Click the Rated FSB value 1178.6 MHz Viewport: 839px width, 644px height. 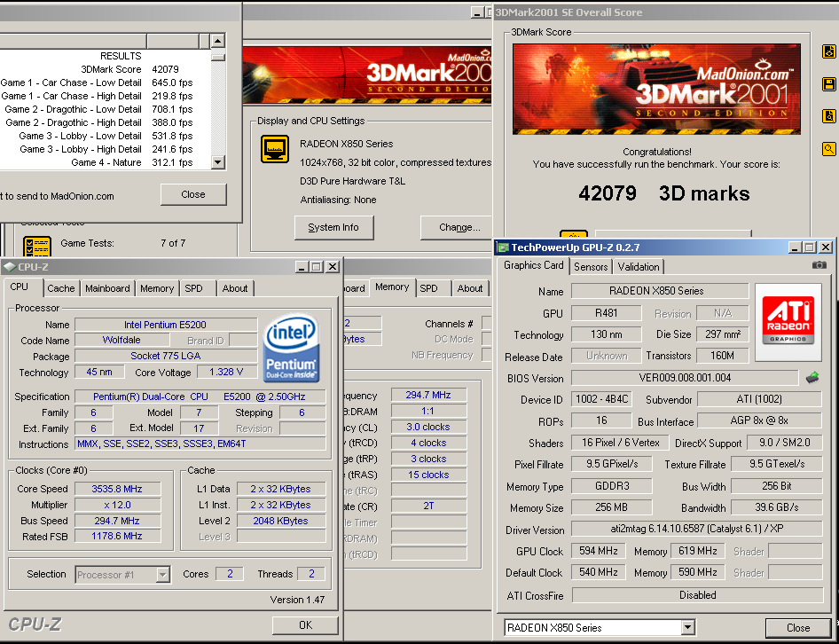tap(117, 536)
